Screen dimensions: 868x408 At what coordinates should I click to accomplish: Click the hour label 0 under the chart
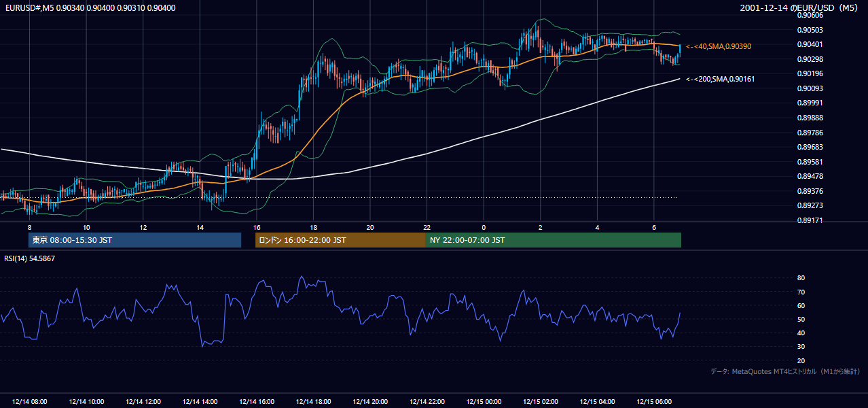(x=484, y=226)
